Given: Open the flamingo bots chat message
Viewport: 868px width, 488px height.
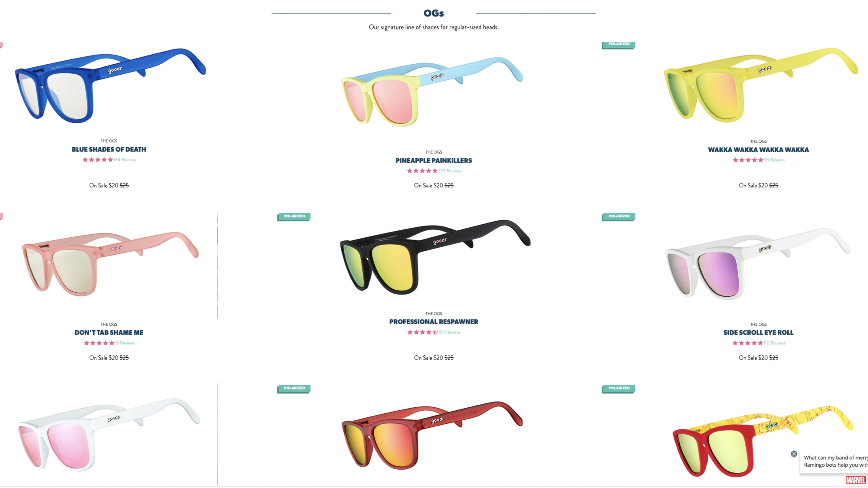Looking at the screenshot, I should point(834,462).
